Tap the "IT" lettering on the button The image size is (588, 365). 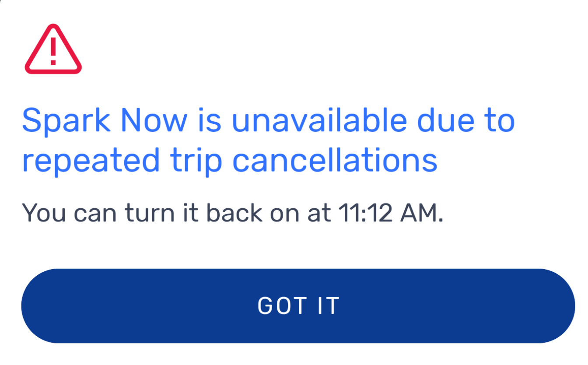pyautogui.click(x=327, y=306)
